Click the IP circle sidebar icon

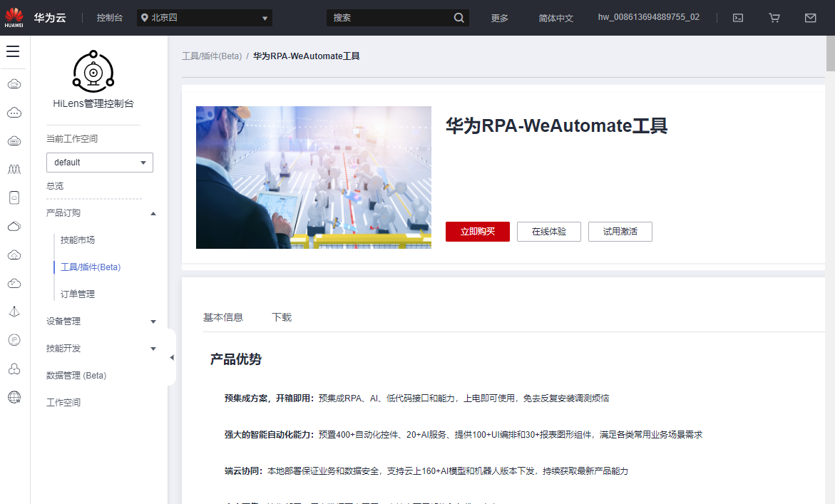[14, 339]
